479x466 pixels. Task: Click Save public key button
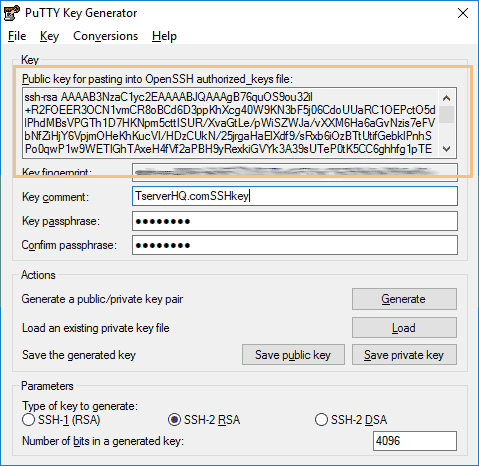coord(293,355)
